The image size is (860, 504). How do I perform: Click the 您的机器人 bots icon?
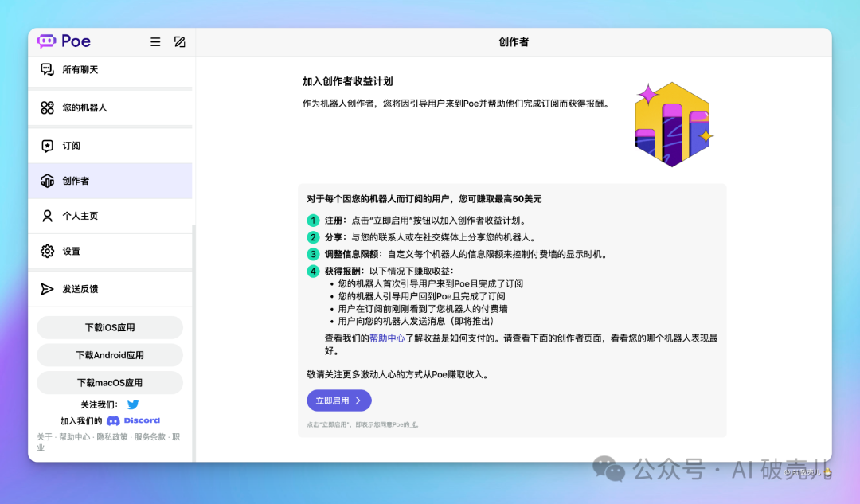48,107
